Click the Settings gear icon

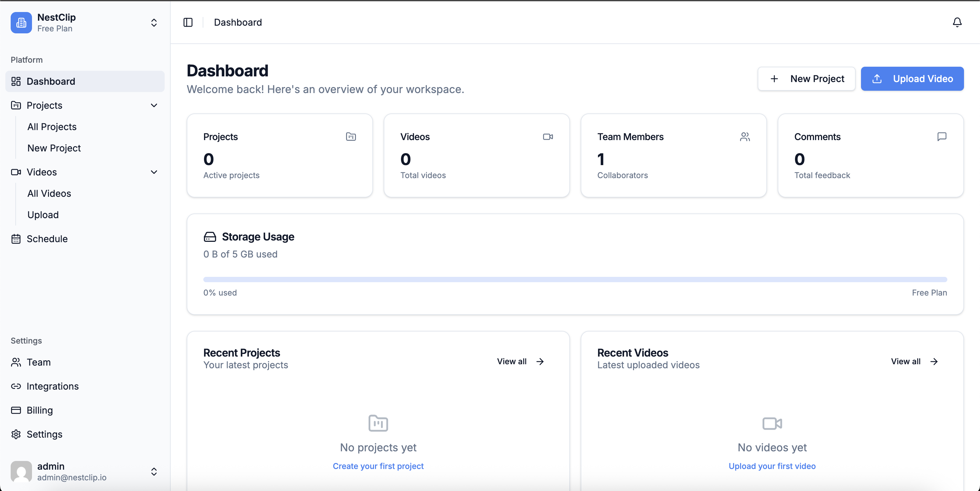[16, 434]
